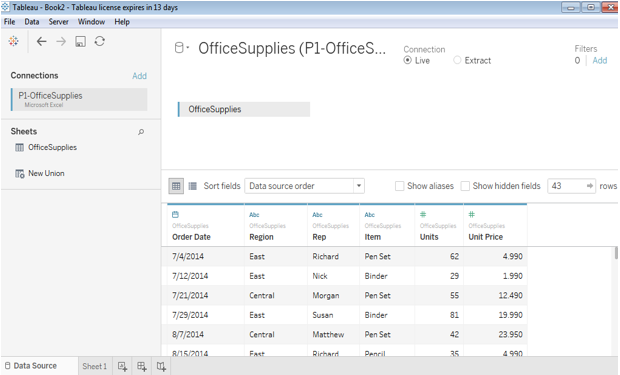Open the Data menu
This screenshot has height=375, width=620.
pyautogui.click(x=32, y=22)
